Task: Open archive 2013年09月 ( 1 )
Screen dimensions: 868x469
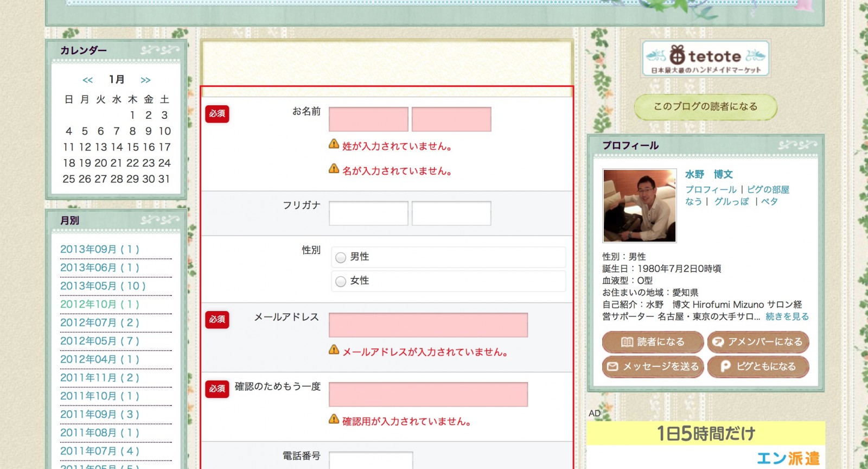Action: tap(100, 249)
